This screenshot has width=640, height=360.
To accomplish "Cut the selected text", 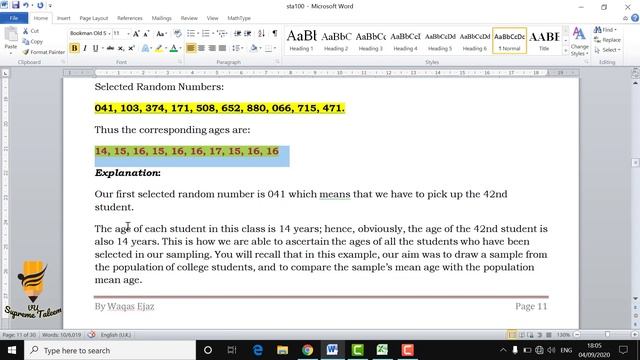I will (31, 31).
